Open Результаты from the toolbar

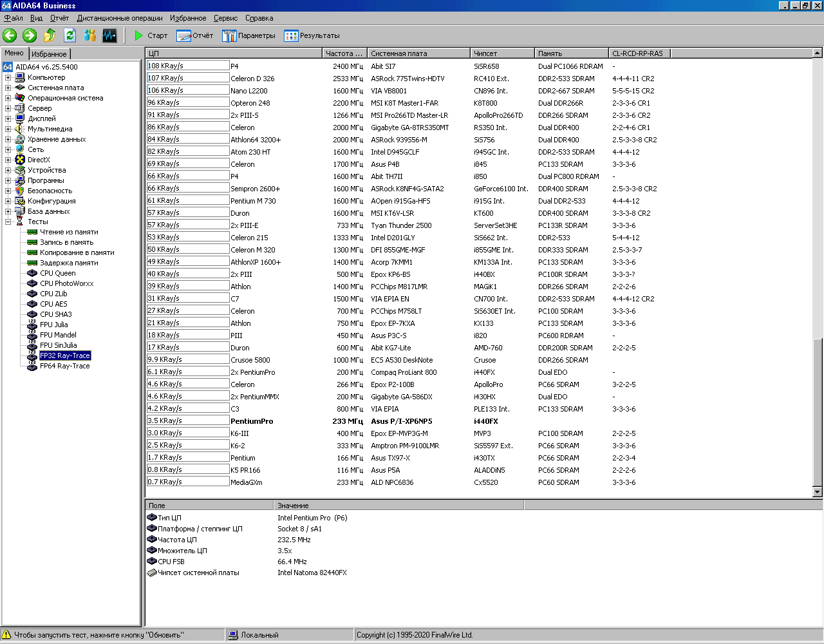pyautogui.click(x=312, y=35)
